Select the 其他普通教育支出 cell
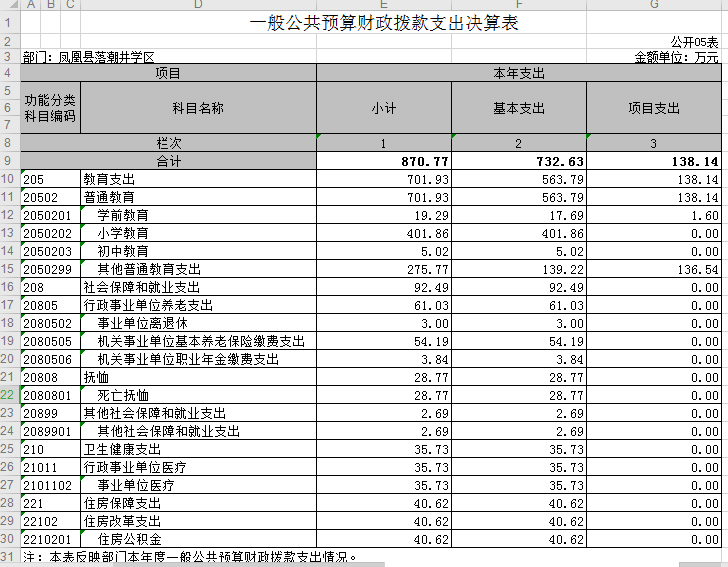The image size is (728, 567). [198, 269]
